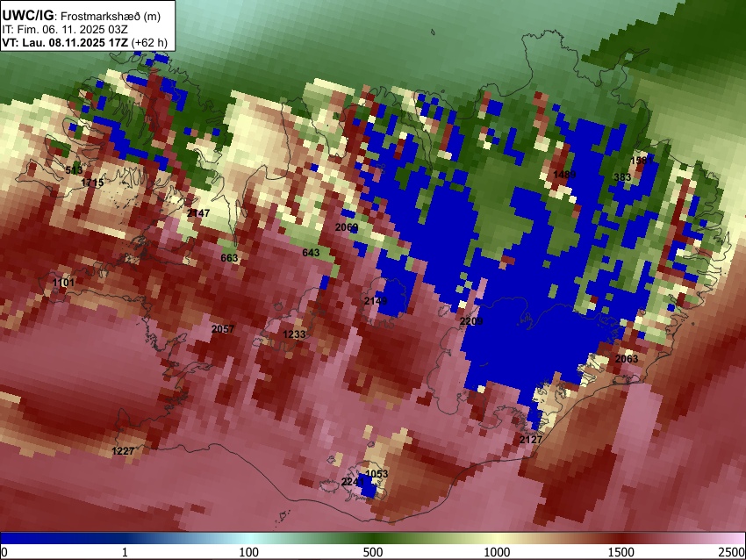The height and width of the screenshot is (560, 746).
Task: Click the map value 1581
Action: 642,161
